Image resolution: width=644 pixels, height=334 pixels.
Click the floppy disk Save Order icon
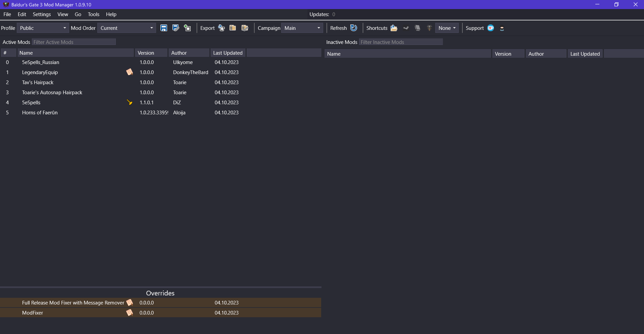(164, 28)
